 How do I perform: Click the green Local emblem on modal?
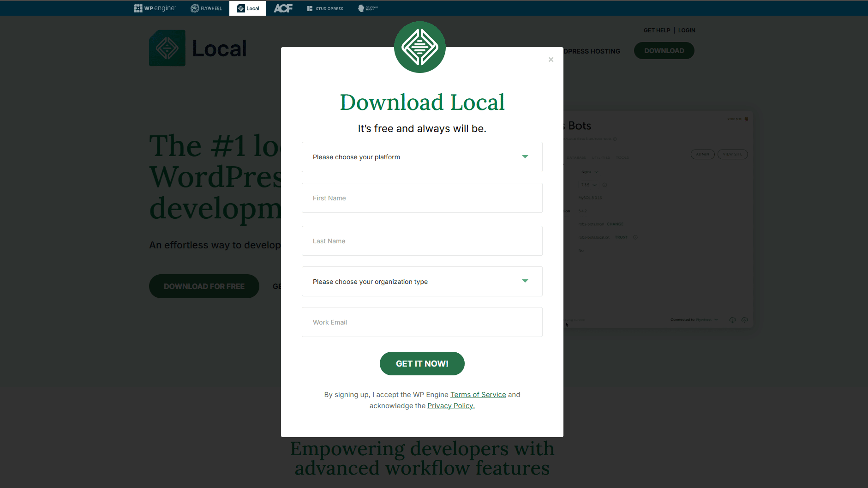coord(420,47)
